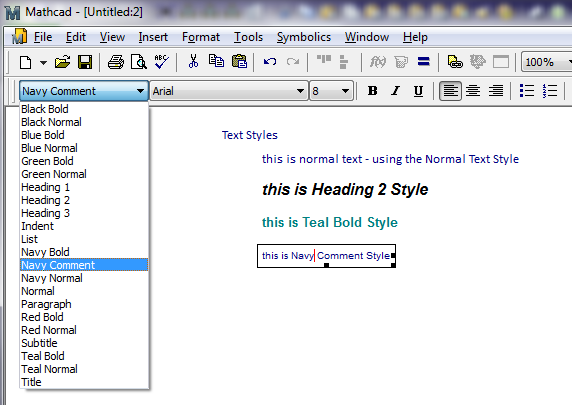Click the Undo arrow icon
This screenshot has height=405, width=572.
(x=270, y=62)
